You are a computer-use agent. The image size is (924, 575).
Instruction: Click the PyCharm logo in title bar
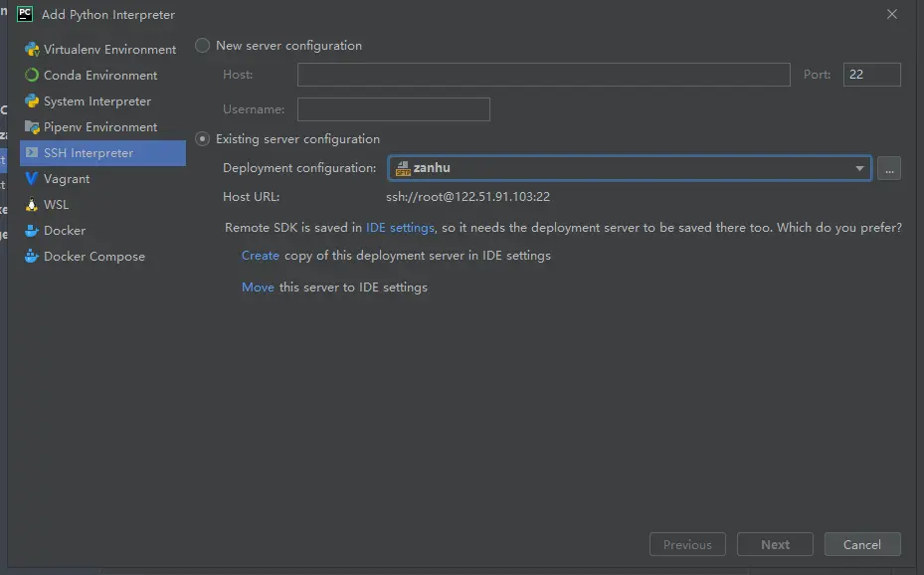pos(25,14)
